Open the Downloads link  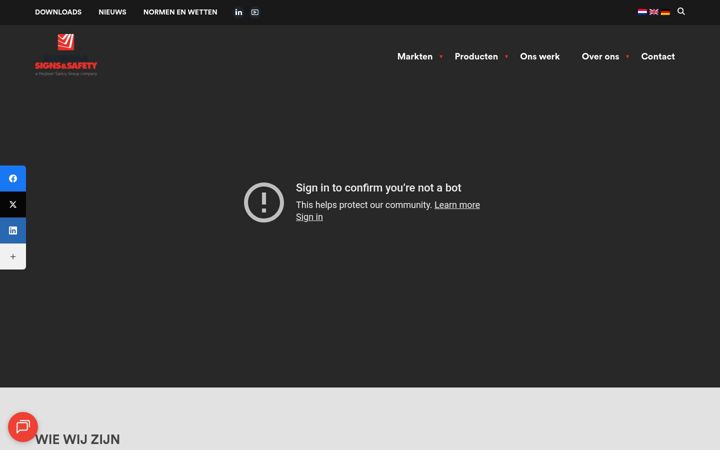[x=58, y=12]
